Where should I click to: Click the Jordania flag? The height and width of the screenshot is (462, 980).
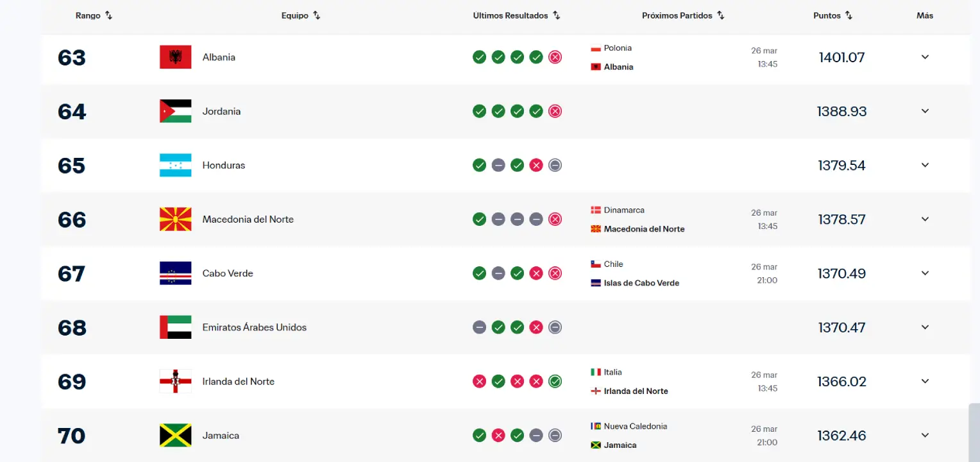(x=176, y=111)
